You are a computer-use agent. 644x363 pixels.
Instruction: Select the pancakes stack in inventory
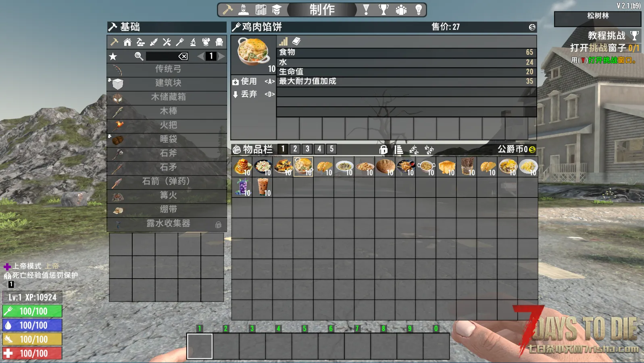(x=242, y=166)
